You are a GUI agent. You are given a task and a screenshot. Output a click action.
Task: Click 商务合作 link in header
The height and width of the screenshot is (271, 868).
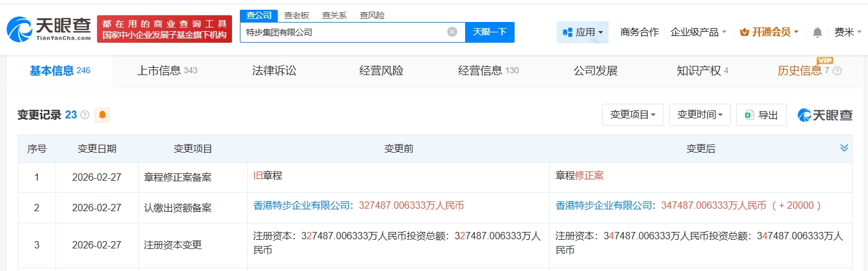pos(639,32)
